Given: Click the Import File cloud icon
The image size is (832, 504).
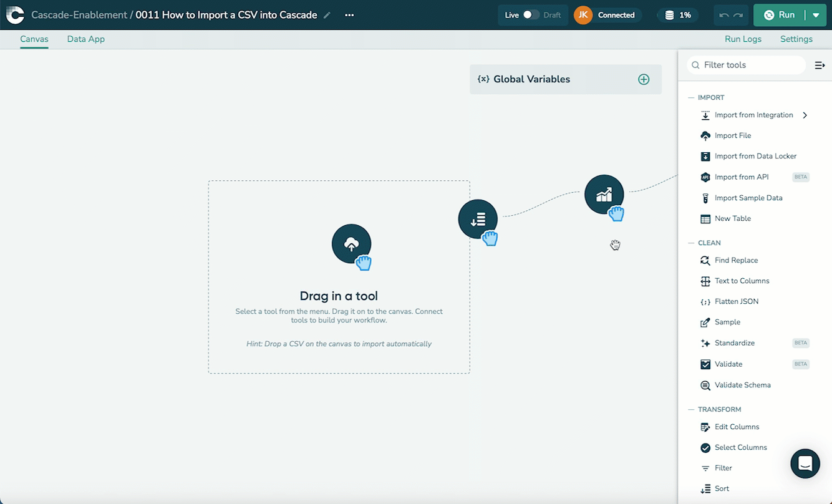Looking at the screenshot, I should (x=705, y=136).
